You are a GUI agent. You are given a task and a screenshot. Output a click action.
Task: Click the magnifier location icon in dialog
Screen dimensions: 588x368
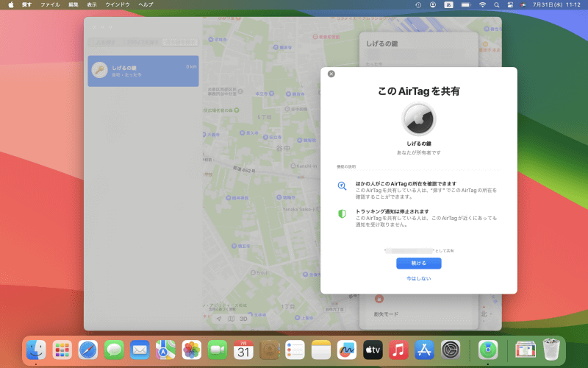[342, 186]
